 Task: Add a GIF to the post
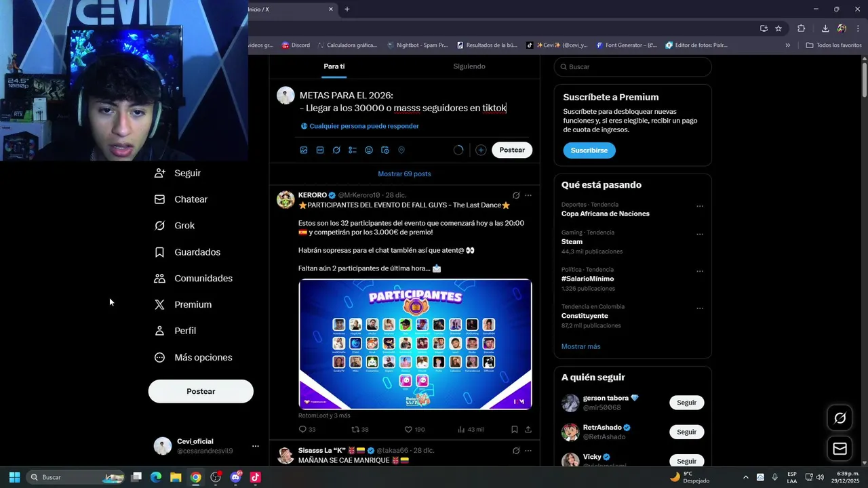coord(320,150)
